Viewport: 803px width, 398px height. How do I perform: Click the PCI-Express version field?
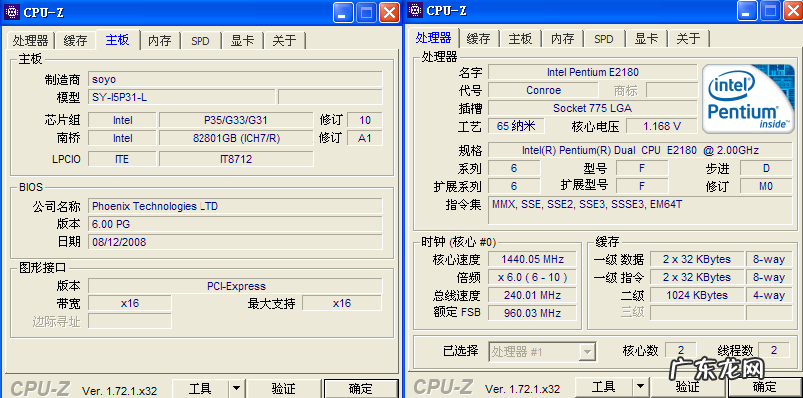pos(235,286)
